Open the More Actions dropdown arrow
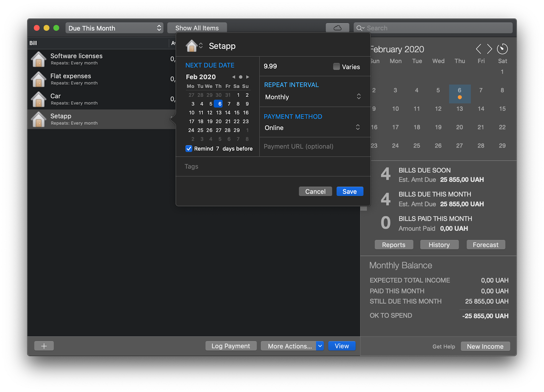Image resolution: width=544 pixels, height=392 pixels. (x=320, y=346)
